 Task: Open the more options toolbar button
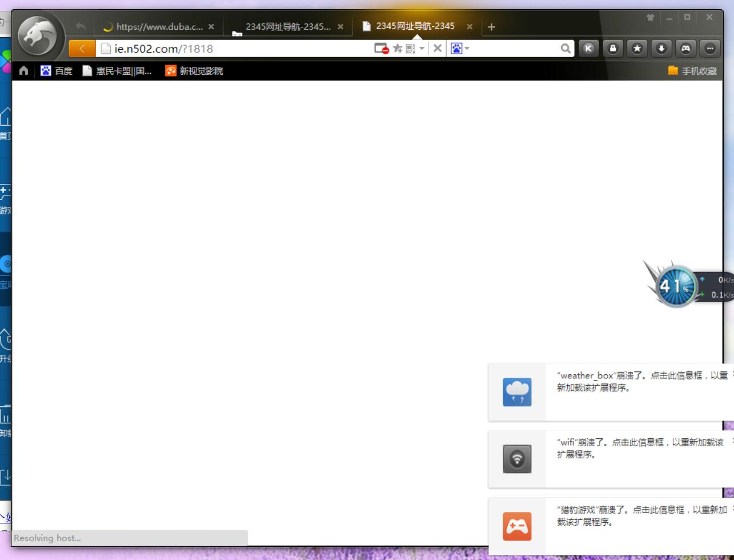710,49
